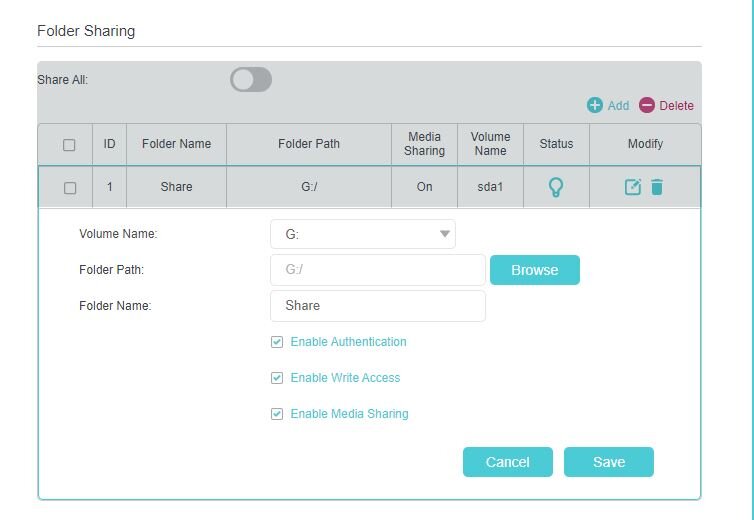The height and width of the screenshot is (520, 754).
Task: Click the edit pencil icon for Share
Action: tap(633, 187)
